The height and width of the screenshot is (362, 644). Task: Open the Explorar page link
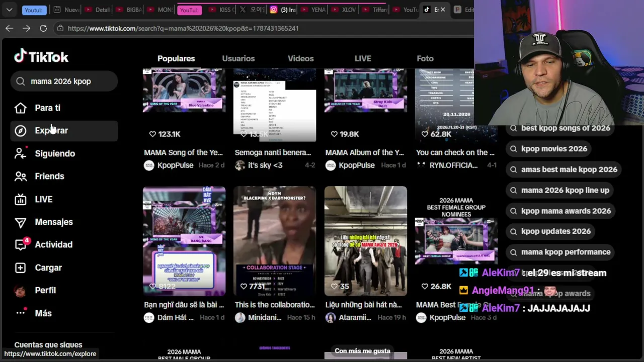(x=51, y=131)
